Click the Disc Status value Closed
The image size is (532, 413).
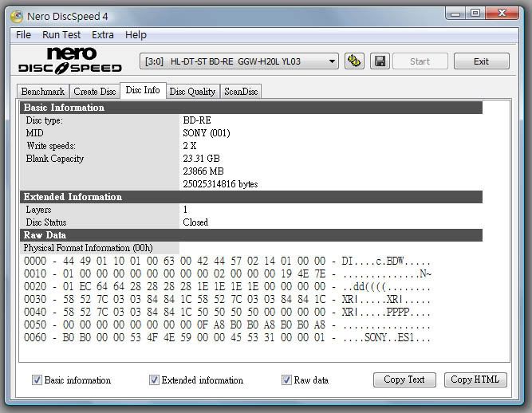(x=195, y=222)
